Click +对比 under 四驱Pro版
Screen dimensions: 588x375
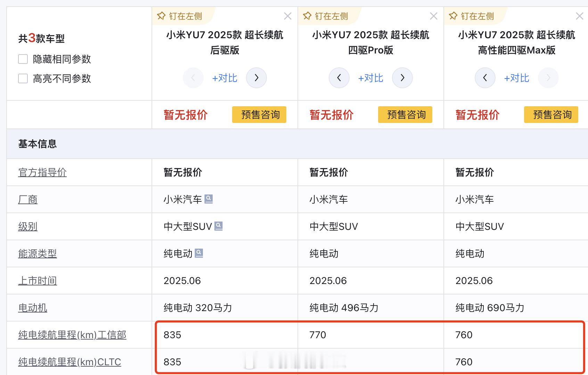(371, 78)
